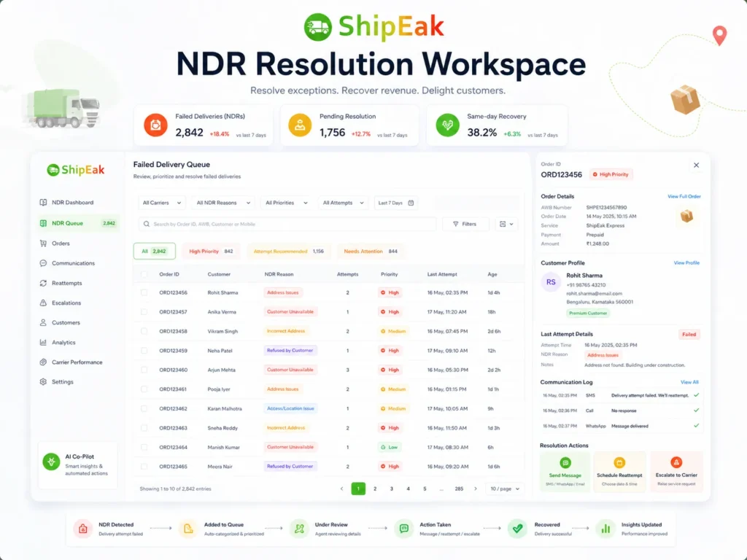Open the Orders cart icon
This screenshot has width=747, height=560.
coord(43,244)
